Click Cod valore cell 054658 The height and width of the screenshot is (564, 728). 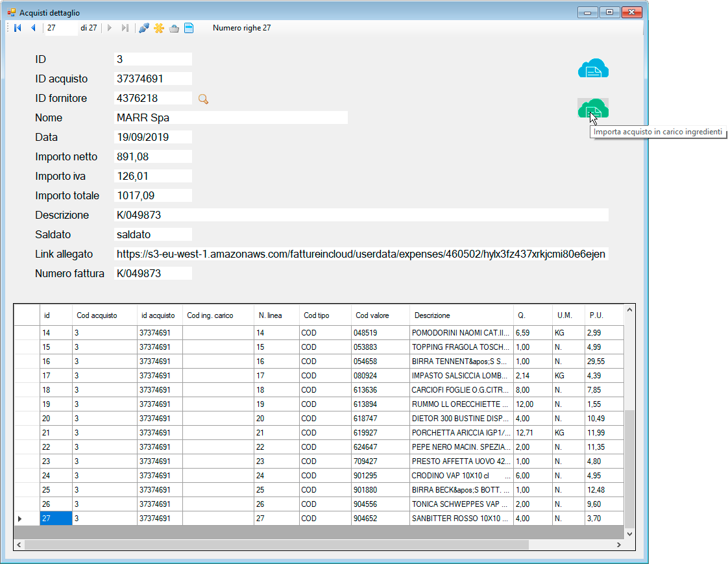380,362
